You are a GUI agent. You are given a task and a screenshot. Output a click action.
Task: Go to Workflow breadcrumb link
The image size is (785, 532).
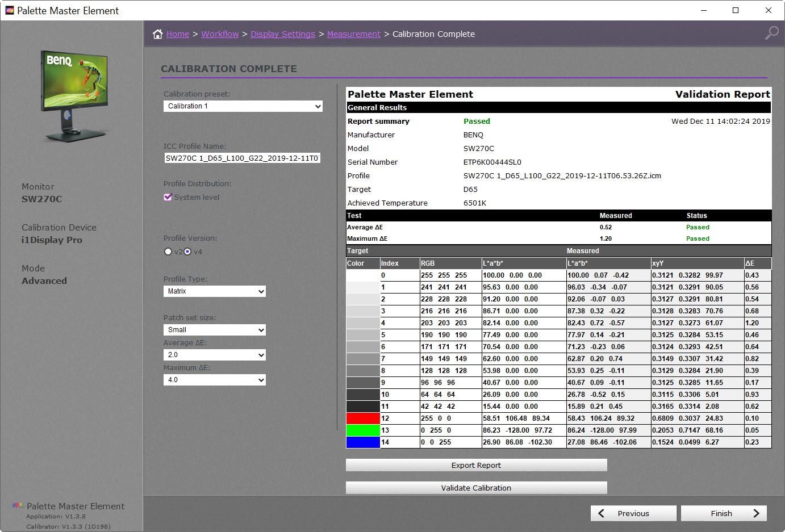[220, 34]
